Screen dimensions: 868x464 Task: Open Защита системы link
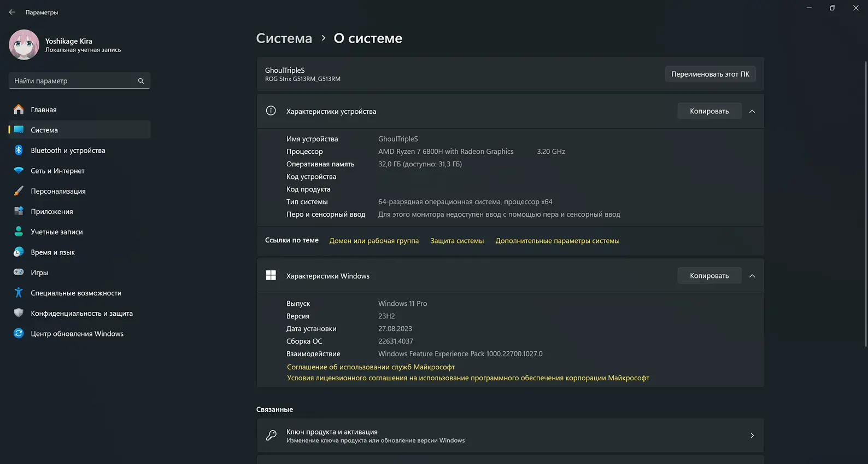[457, 241]
